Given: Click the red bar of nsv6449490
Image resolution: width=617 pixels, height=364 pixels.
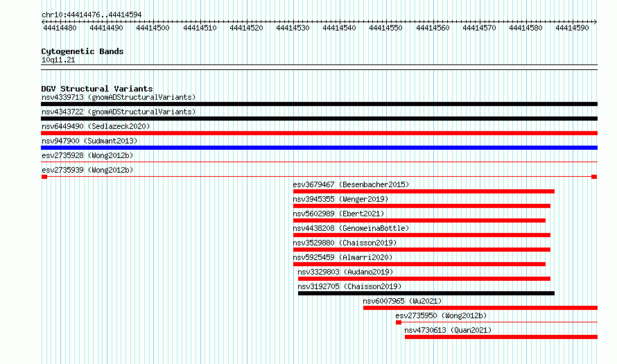Looking at the screenshot, I should [319, 133].
